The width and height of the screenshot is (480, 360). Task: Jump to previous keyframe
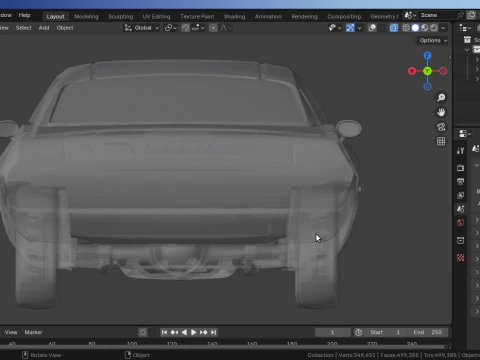pyautogui.click(x=174, y=332)
